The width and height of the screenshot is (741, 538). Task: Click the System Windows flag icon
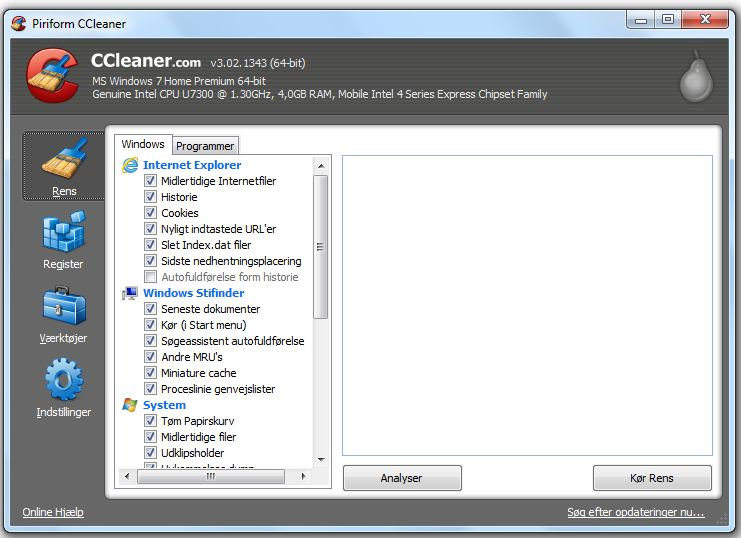point(130,405)
